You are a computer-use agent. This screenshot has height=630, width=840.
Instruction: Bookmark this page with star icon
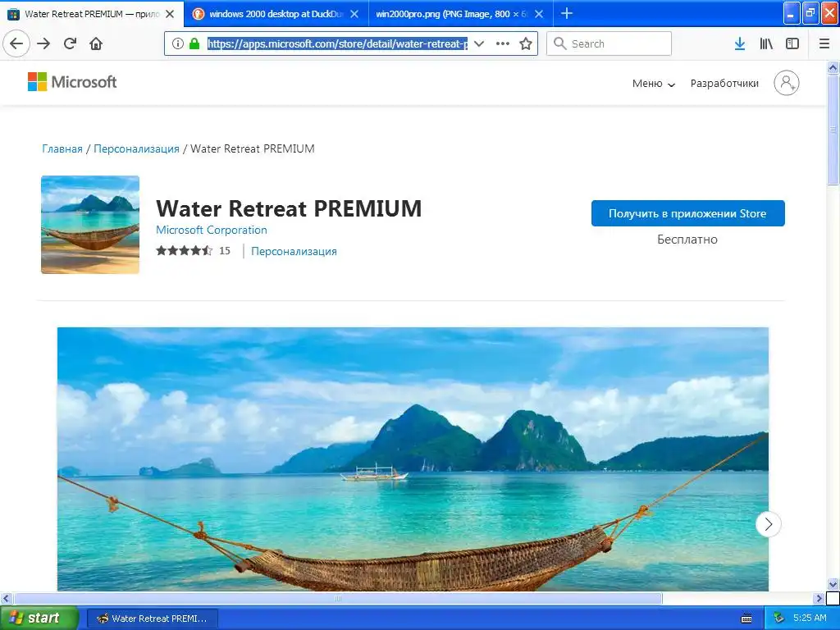[526, 43]
